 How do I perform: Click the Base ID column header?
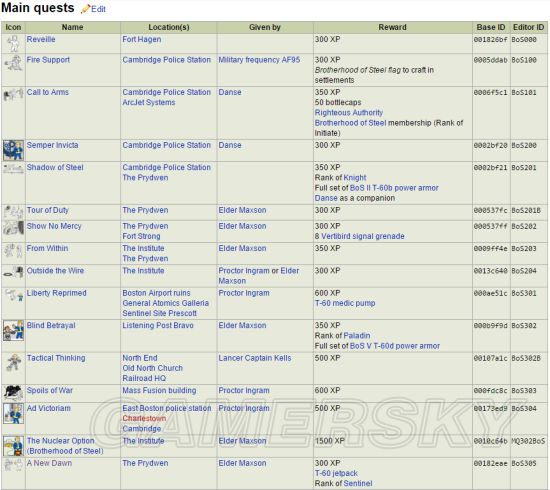491,27
